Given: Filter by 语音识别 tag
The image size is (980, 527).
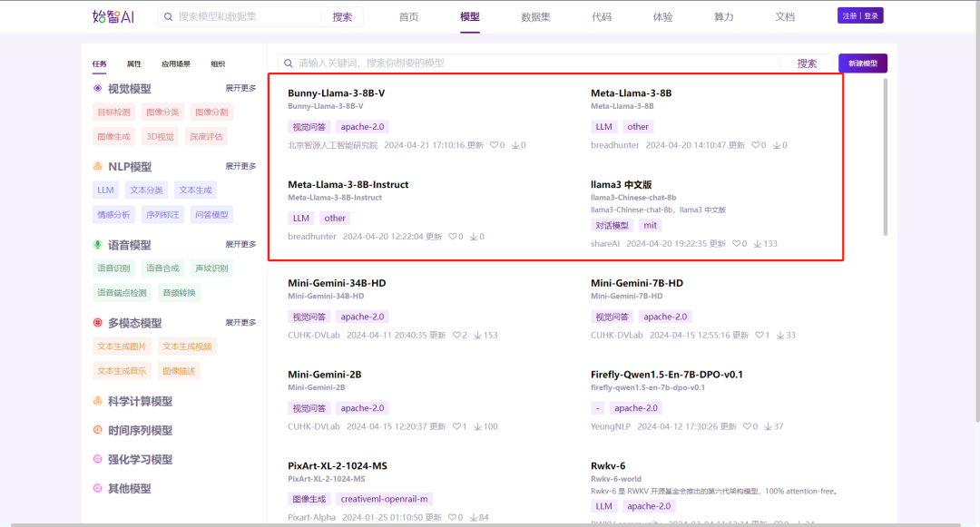Looking at the screenshot, I should pyautogui.click(x=113, y=268).
